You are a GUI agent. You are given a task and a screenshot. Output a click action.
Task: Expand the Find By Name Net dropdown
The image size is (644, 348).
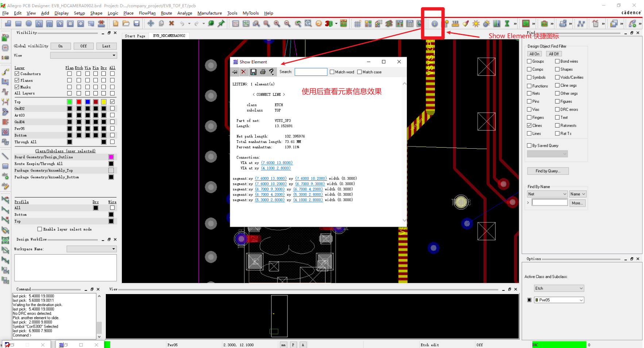click(547, 194)
